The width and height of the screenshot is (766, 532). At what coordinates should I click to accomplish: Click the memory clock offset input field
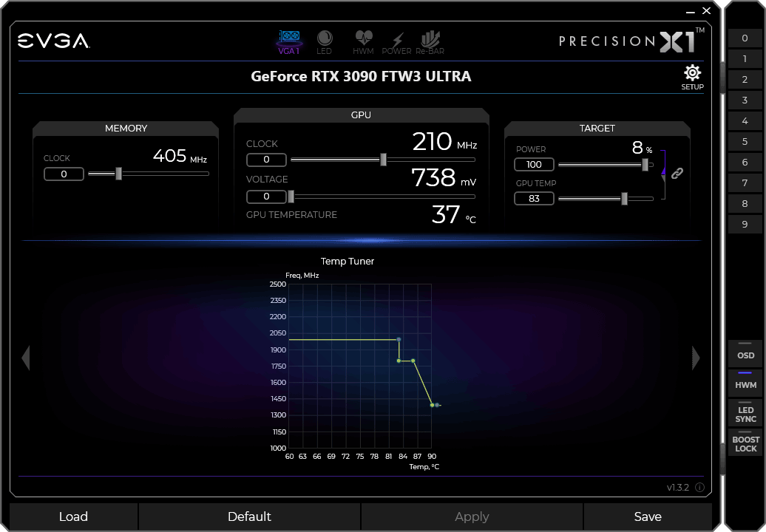click(64, 174)
